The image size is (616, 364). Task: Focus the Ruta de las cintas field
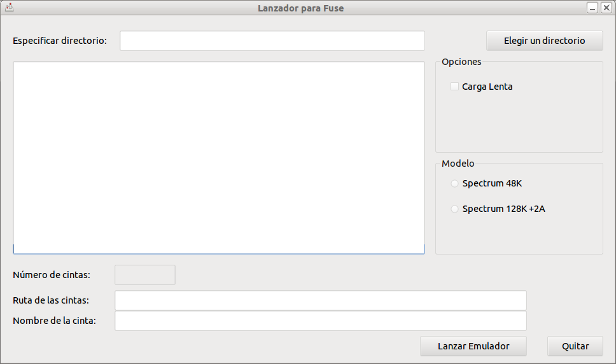pyautogui.click(x=321, y=300)
